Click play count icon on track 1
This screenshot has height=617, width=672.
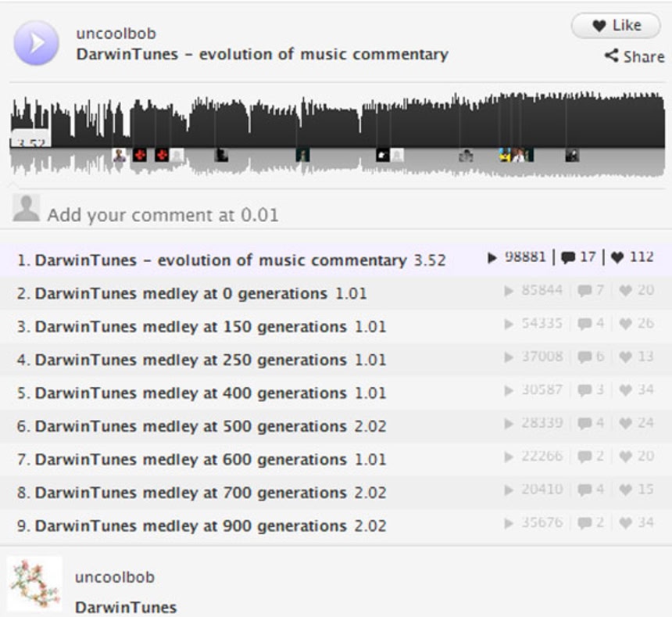[x=491, y=257]
